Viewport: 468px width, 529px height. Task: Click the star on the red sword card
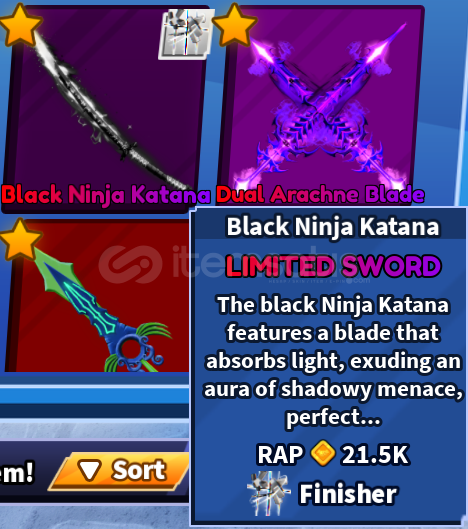21,239
